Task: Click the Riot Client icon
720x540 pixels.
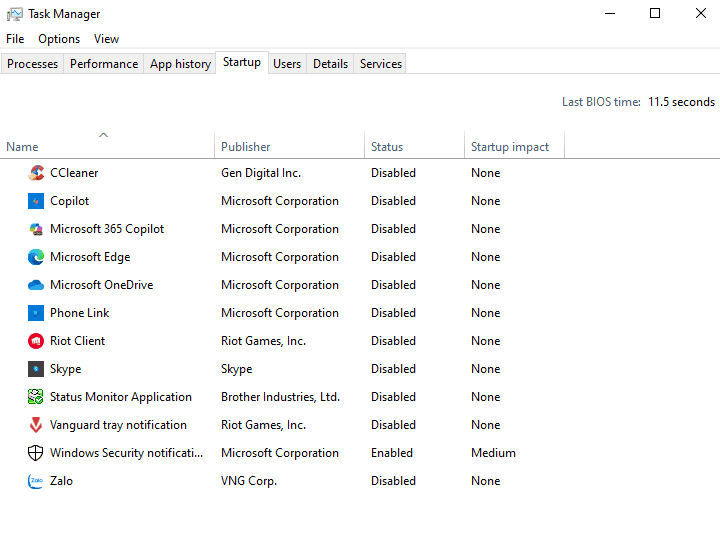Action: (x=36, y=341)
